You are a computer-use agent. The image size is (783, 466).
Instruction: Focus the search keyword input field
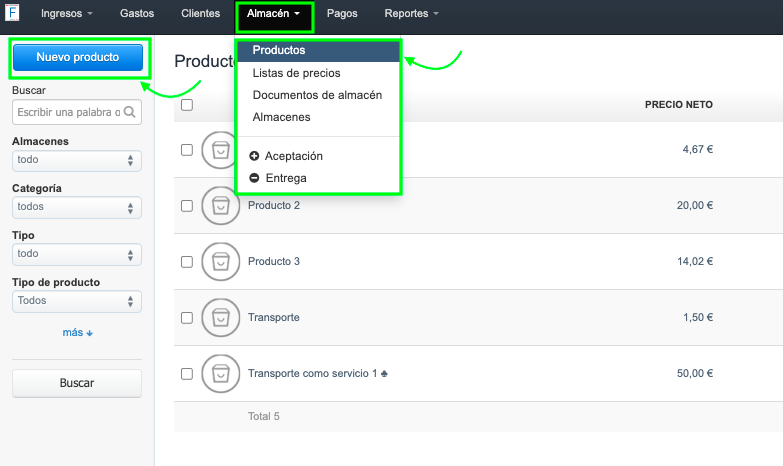pos(68,113)
